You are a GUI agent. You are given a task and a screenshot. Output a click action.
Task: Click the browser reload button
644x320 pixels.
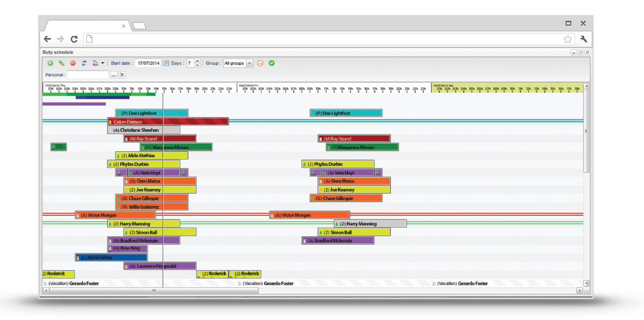(x=74, y=39)
